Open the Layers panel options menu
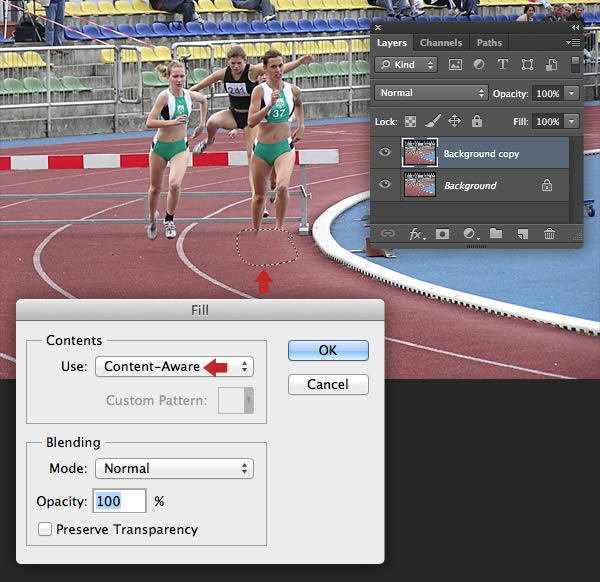This screenshot has width=600, height=582. click(x=574, y=42)
